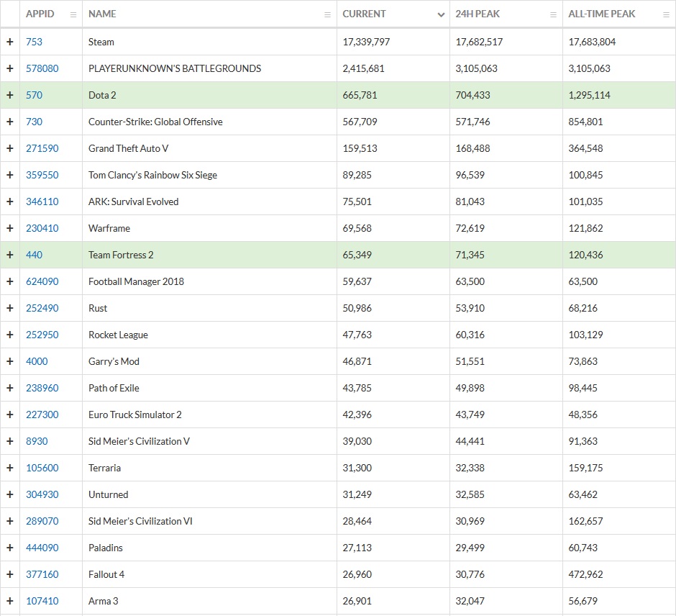676x616 pixels.
Task: Open app ID 107410 link
Action: (42, 601)
